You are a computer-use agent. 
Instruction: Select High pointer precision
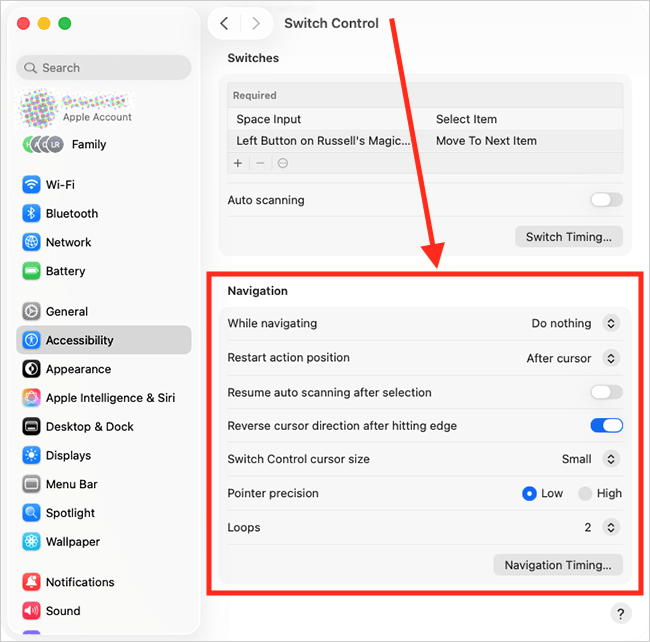tap(586, 493)
